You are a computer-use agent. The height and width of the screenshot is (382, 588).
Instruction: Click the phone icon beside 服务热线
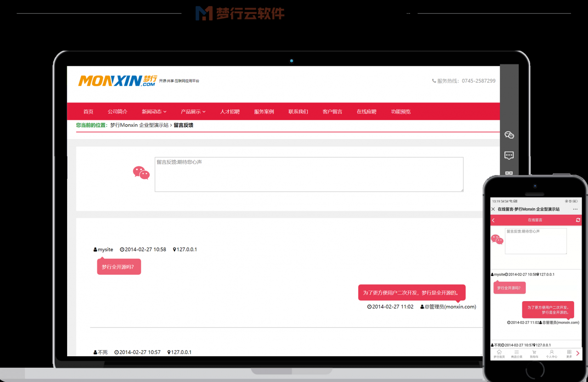click(434, 81)
